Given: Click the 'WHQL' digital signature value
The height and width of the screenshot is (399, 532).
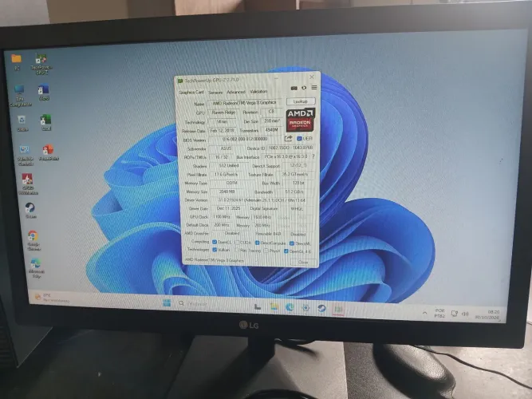Looking at the screenshot, I should click(297, 209).
